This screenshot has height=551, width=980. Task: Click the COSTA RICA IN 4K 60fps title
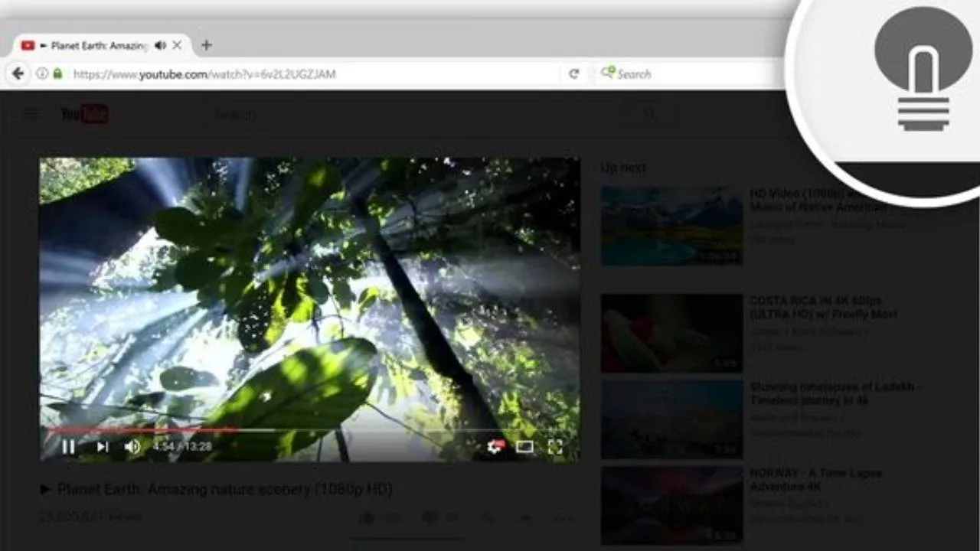click(x=823, y=307)
